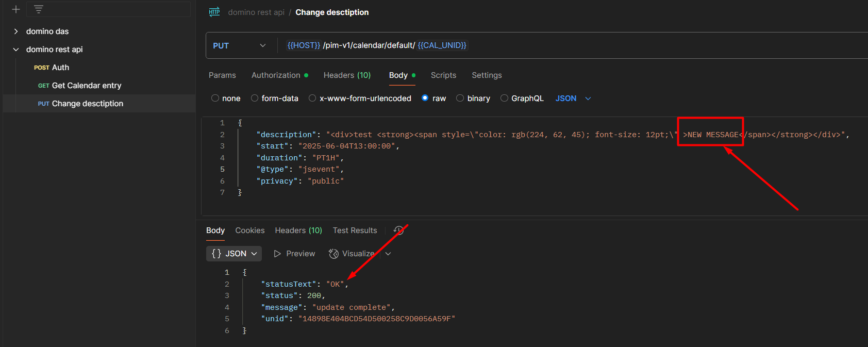This screenshot has height=347, width=868.
Task: Open the request Settings tab
Action: coord(487,75)
